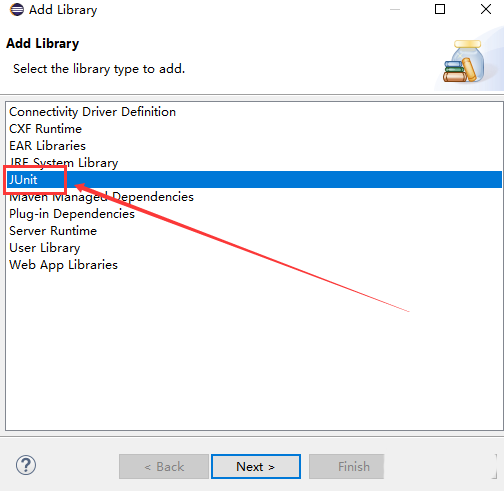Click the library jar banner image

464,61
